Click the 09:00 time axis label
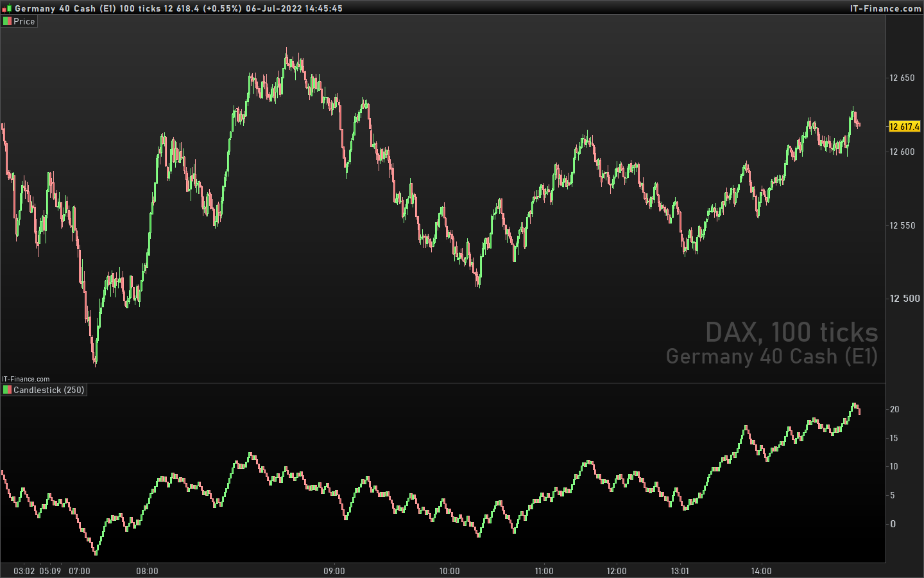 pos(334,571)
